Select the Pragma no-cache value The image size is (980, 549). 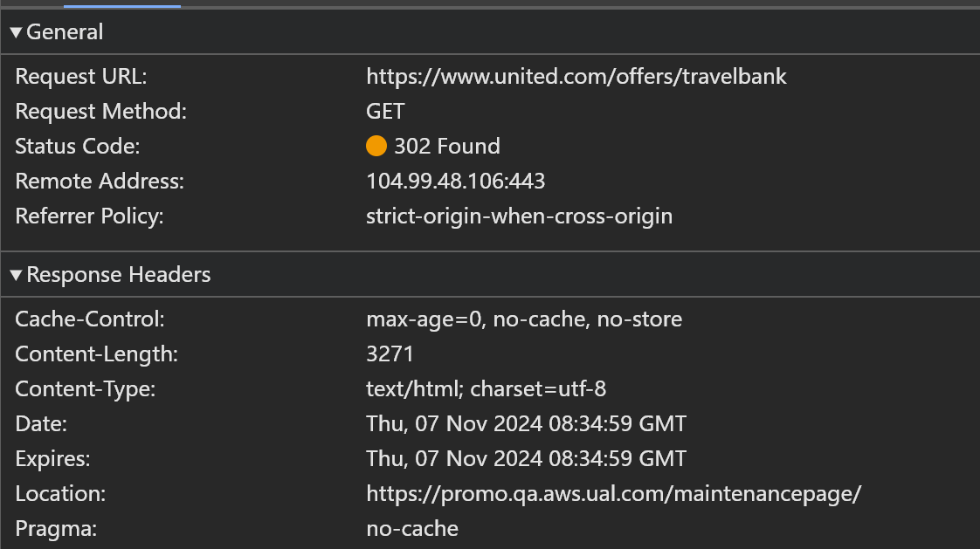pyautogui.click(x=411, y=529)
